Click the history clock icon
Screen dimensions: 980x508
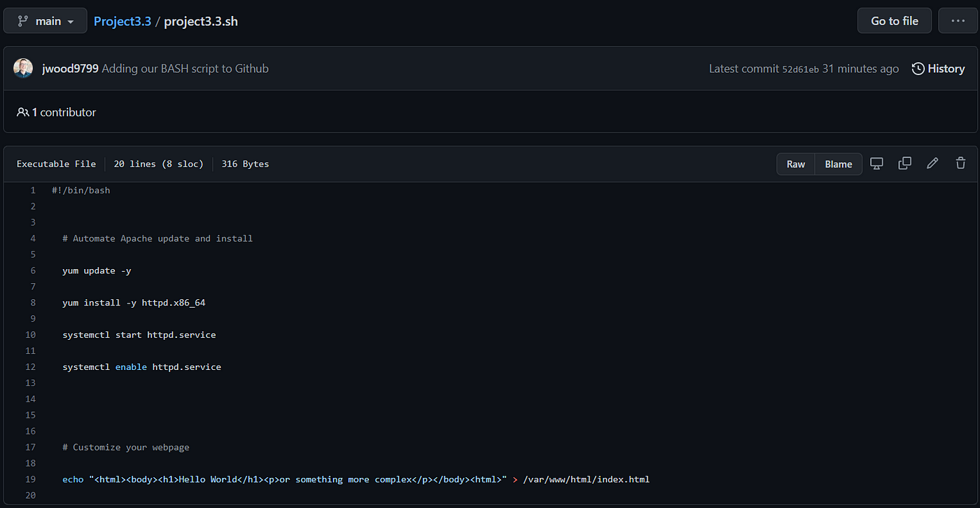[x=918, y=69]
